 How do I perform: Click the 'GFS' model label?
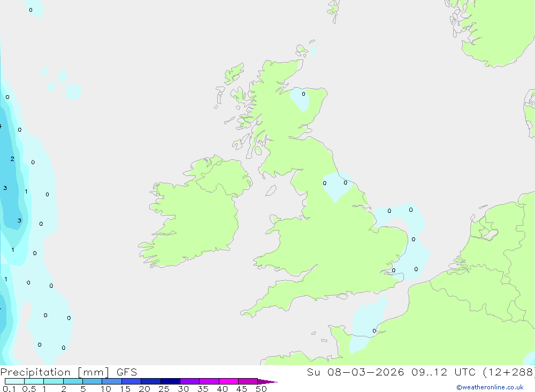pyautogui.click(x=127, y=372)
